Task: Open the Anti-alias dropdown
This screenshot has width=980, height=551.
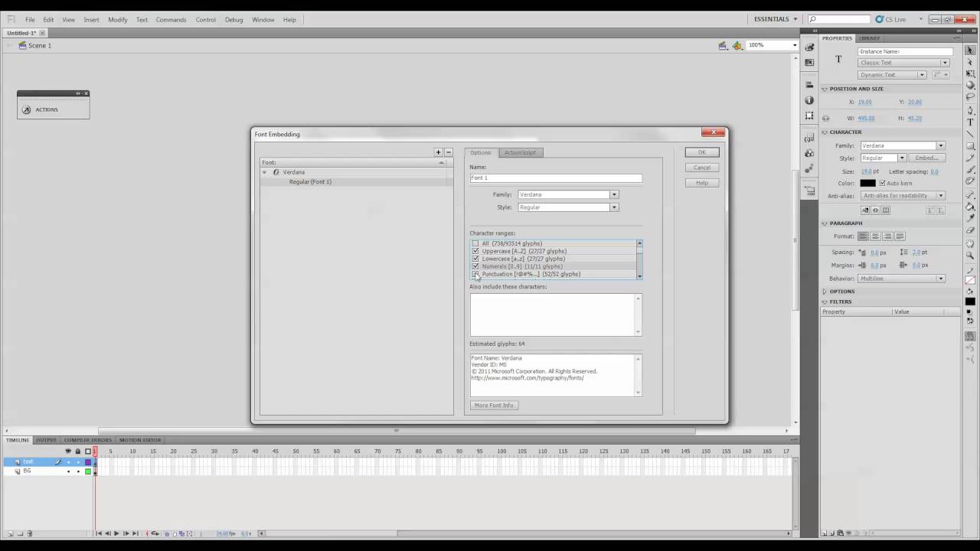Action: click(x=903, y=195)
